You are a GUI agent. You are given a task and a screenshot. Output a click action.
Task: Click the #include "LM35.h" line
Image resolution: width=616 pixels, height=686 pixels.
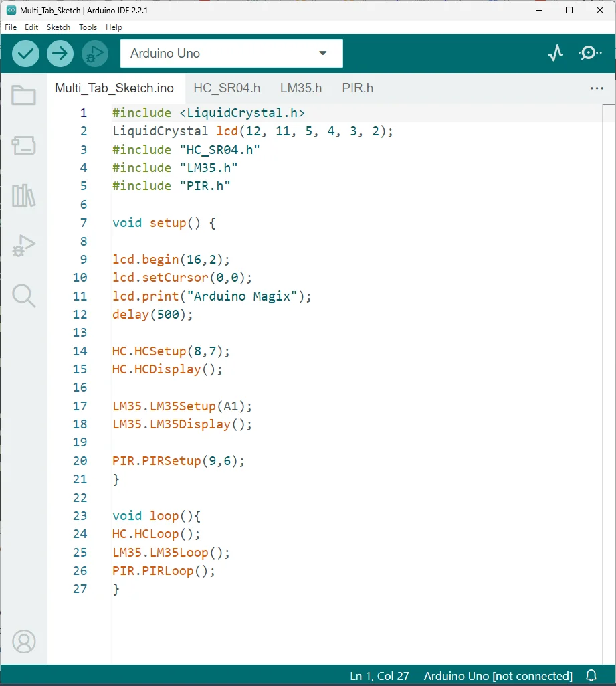click(x=175, y=168)
